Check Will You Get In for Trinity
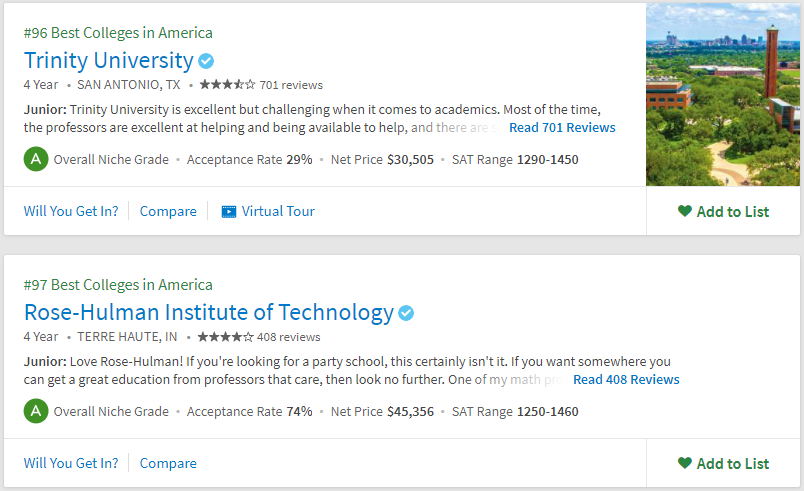Screen dimensions: 804x491 click(71, 211)
